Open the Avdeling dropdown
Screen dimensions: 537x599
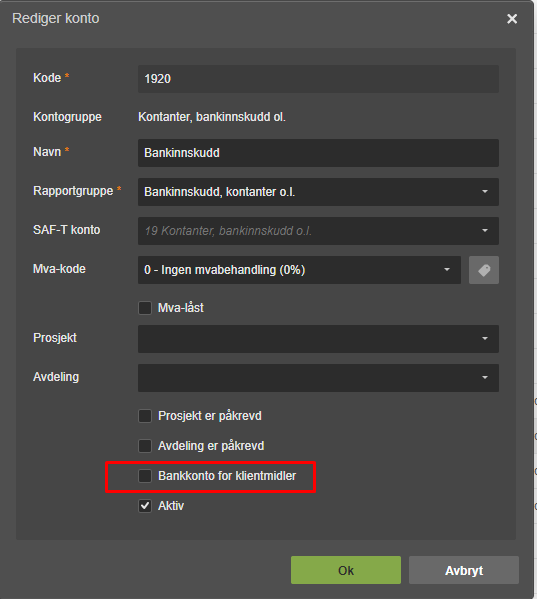(x=318, y=378)
